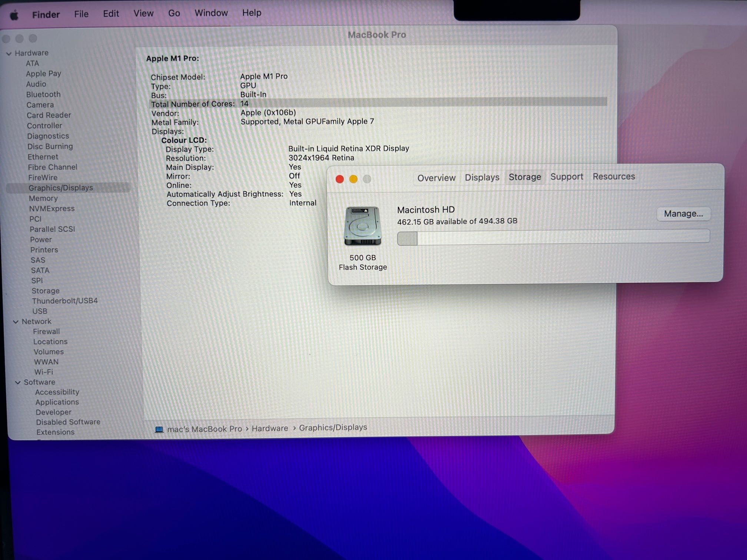This screenshot has height=560, width=747.
Task: Collapse the Network section
Action: (x=16, y=322)
